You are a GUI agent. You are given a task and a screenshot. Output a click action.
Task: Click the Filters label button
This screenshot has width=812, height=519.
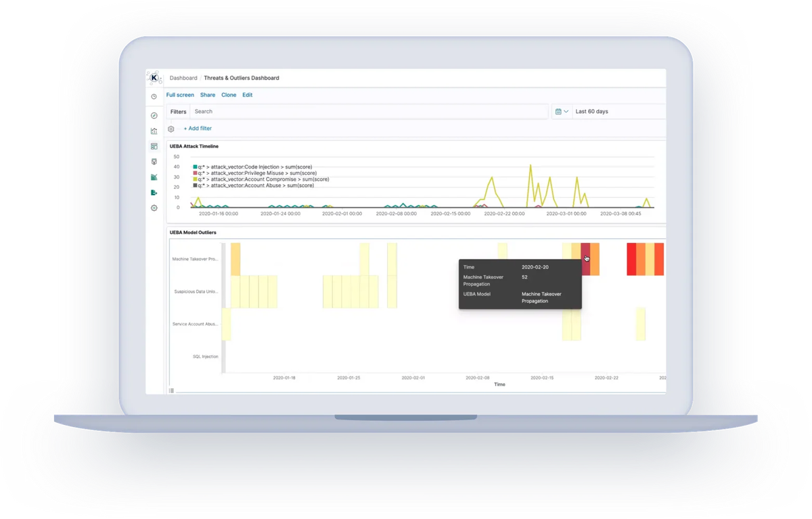179,112
